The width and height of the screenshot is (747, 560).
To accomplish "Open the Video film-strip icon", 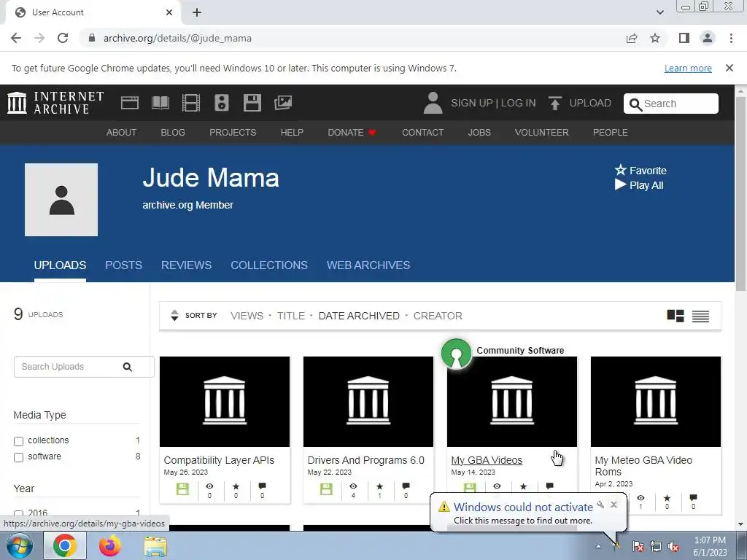I will [x=191, y=103].
